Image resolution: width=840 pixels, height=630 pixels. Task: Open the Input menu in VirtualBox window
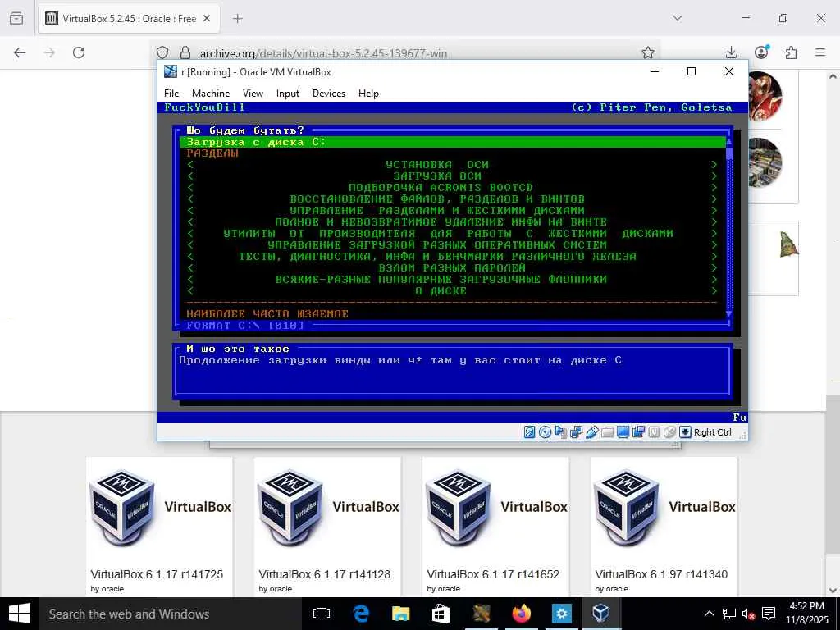pos(288,94)
